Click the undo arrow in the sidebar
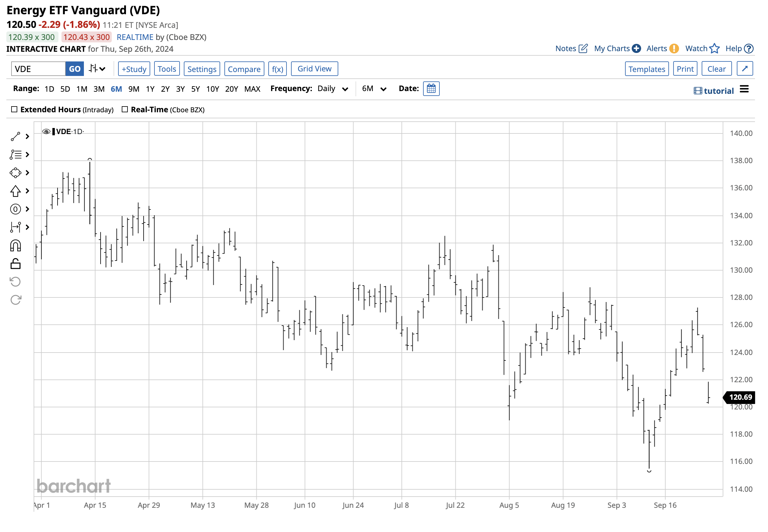The image size is (768, 532). (x=15, y=282)
